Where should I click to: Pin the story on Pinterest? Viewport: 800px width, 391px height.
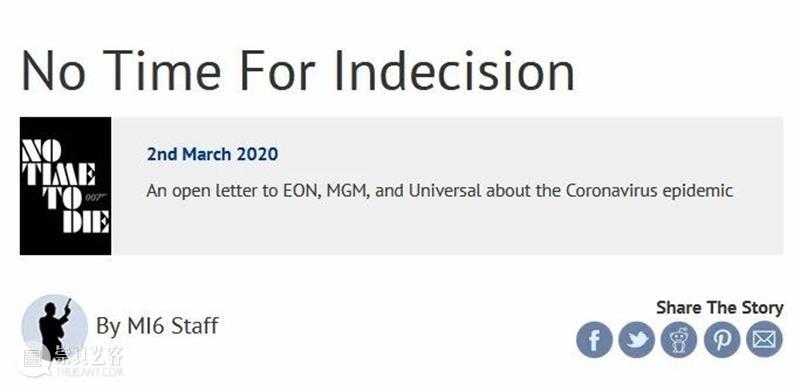pos(722,339)
